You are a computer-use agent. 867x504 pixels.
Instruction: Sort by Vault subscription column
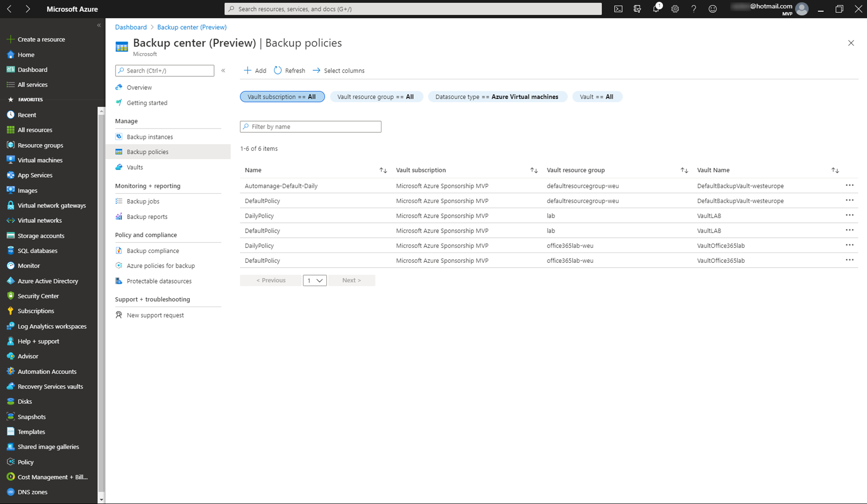(x=534, y=170)
